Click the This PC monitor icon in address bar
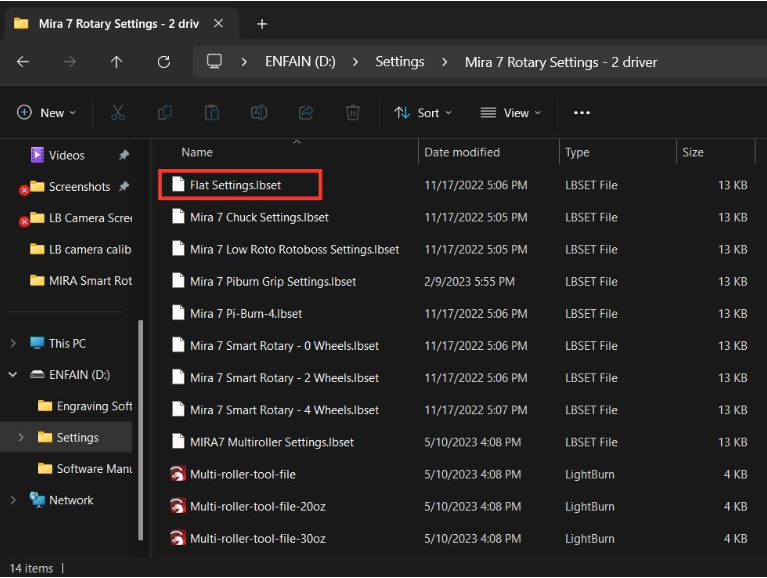Screen dimensions: 767x578 point(214,62)
